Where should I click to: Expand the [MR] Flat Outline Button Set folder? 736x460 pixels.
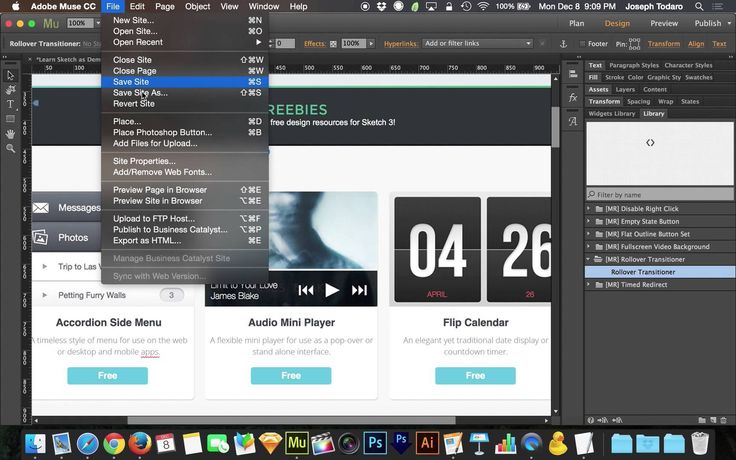pos(589,234)
